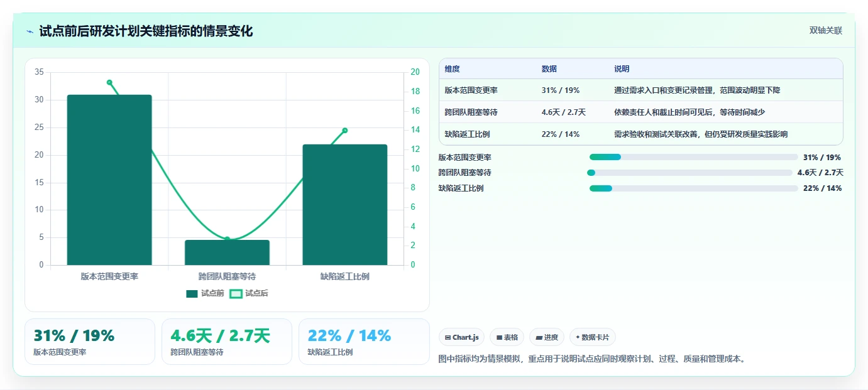Open the 31% / 19% summary card
Viewport: 868px width, 390px height.
(x=90, y=342)
